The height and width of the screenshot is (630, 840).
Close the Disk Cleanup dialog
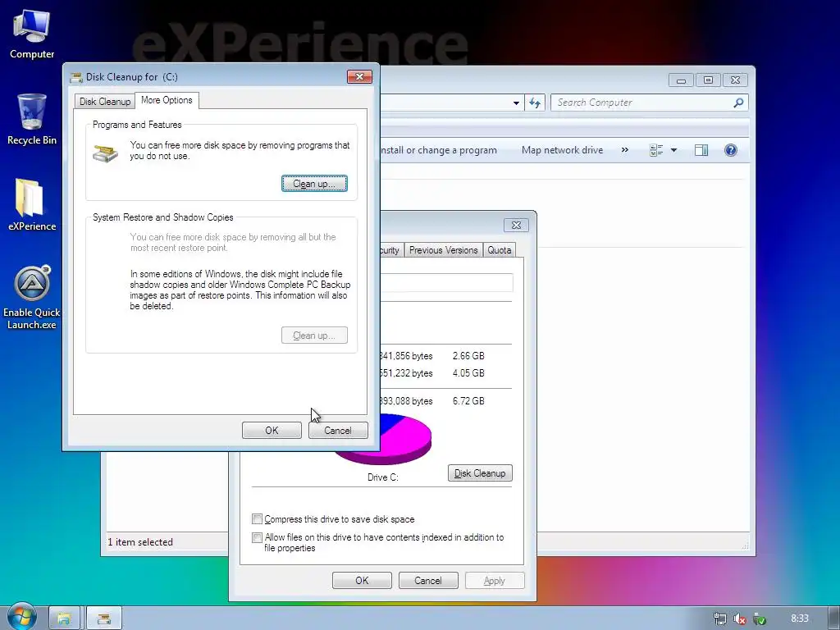tap(359, 76)
